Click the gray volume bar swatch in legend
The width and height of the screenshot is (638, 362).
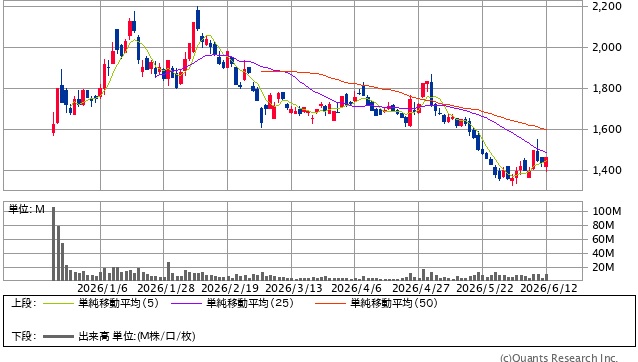pyautogui.click(x=58, y=336)
